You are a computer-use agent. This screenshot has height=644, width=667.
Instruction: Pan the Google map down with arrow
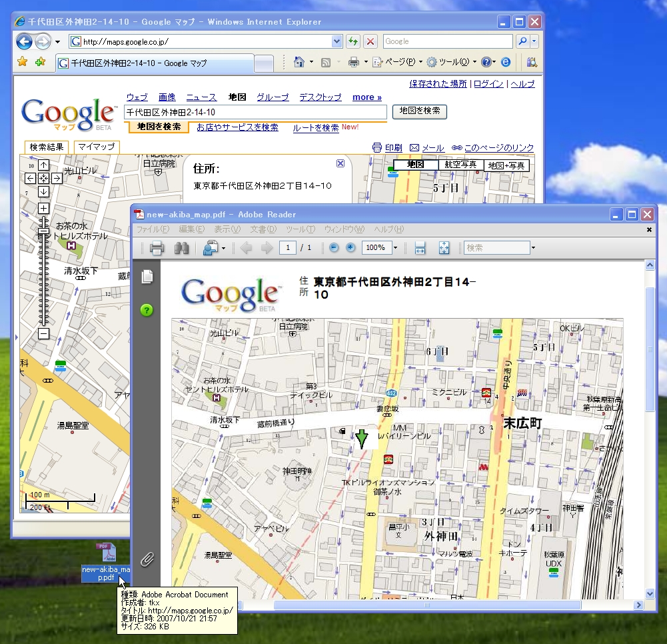(43, 192)
